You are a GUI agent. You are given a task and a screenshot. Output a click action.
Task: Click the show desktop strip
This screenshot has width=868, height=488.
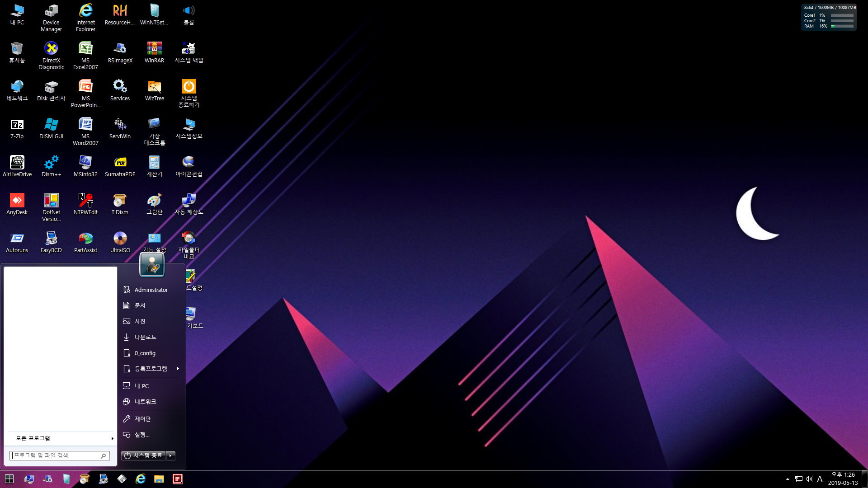pyautogui.click(x=865, y=479)
